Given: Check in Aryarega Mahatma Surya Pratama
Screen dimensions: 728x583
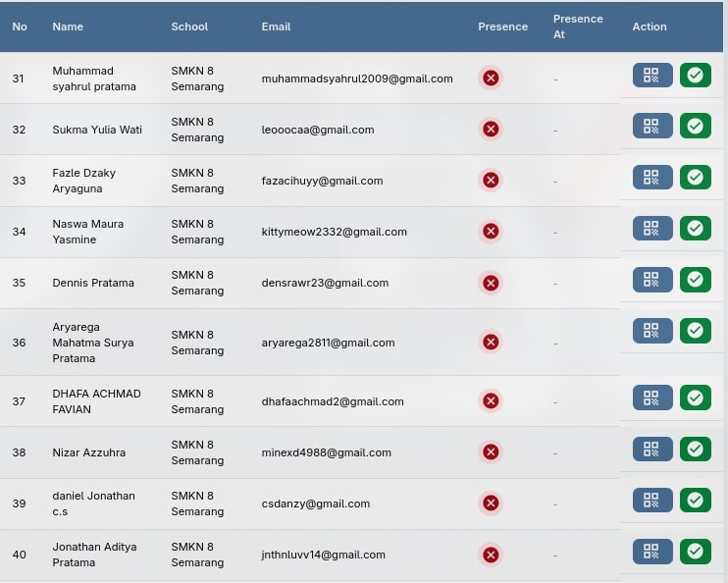Looking at the screenshot, I should pos(696,331).
